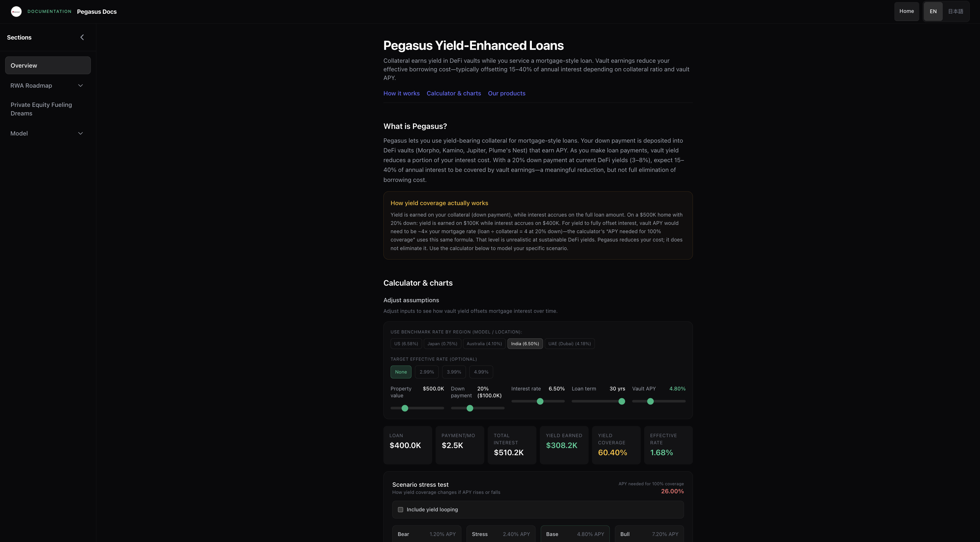Jump to the How it works link
Viewport: 980px width, 542px height.
pos(401,94)
